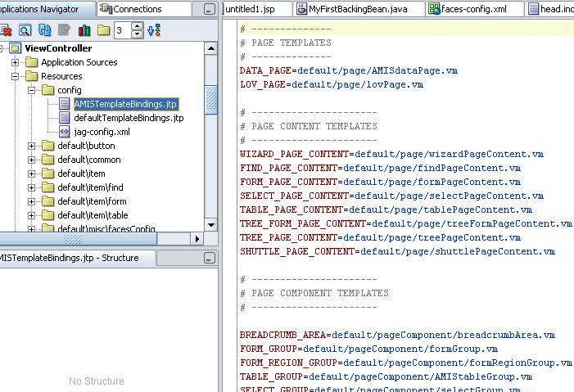Increase the folder level spinner value
The width and height of the screenshot is (574, 392).
click(x=137, y=26)
